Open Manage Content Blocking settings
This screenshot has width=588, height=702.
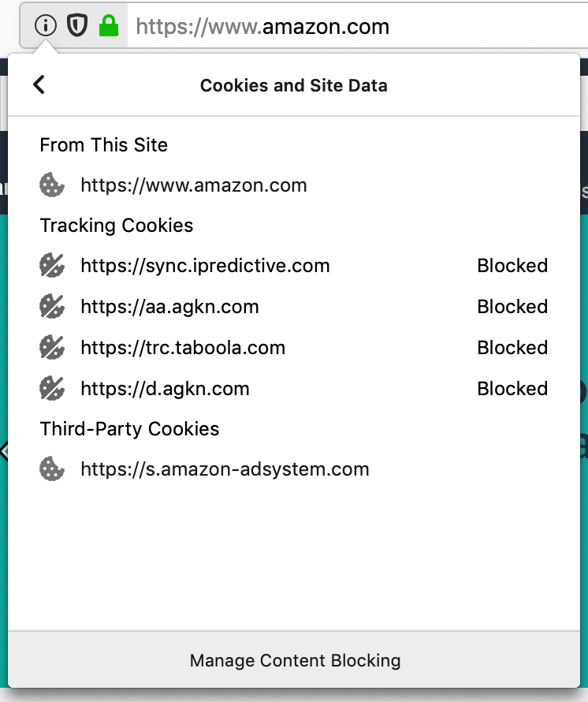pos(295,660)
